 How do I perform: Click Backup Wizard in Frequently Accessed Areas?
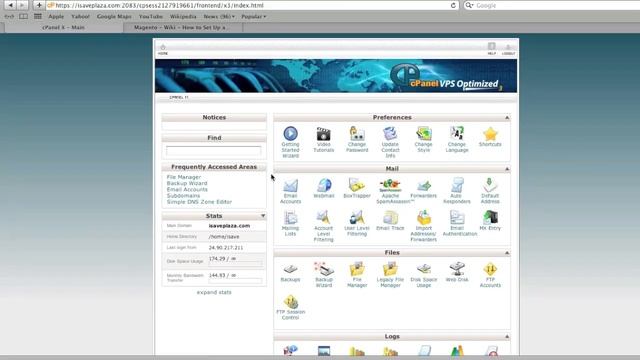click(x=187, y=183)
